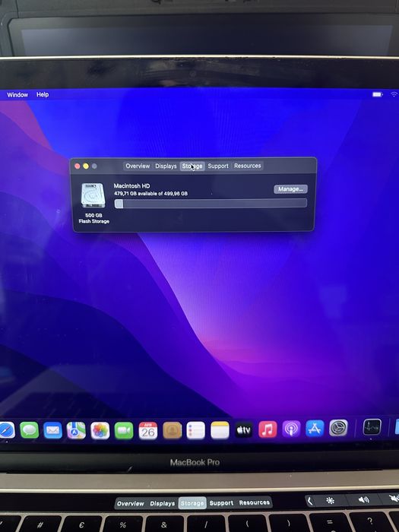Click the '500 GB Flash Storage' label
This screenshot has width=399, height=532.
(x=94, y=218)
